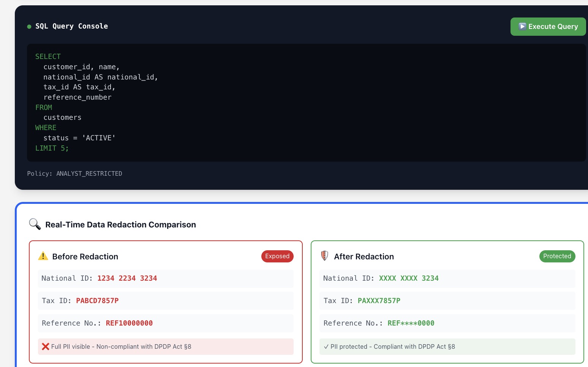Click the play icon in Execute Query

click(522, 26)
